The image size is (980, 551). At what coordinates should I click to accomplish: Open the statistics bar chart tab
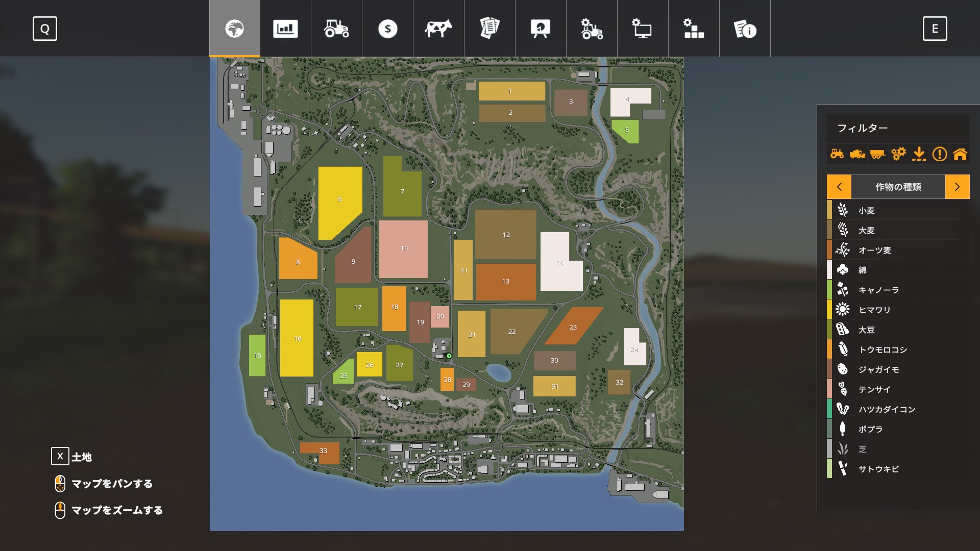[x=285, y=29]
